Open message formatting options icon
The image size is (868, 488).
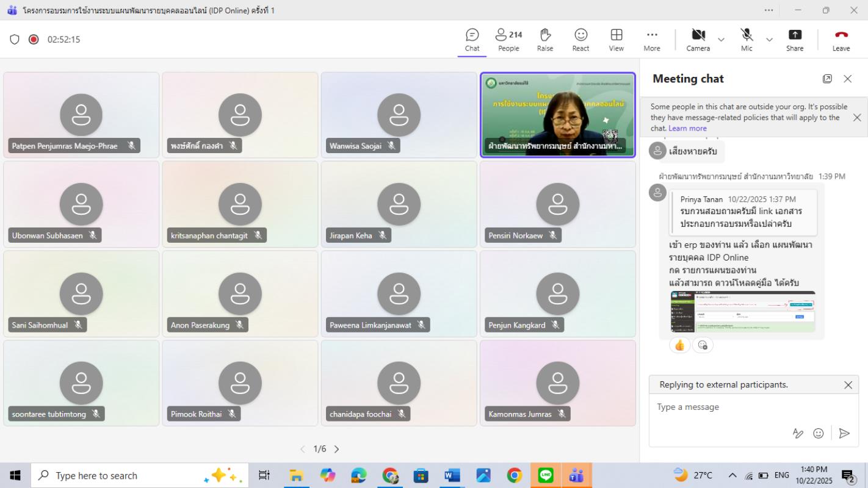pos(798,433)
